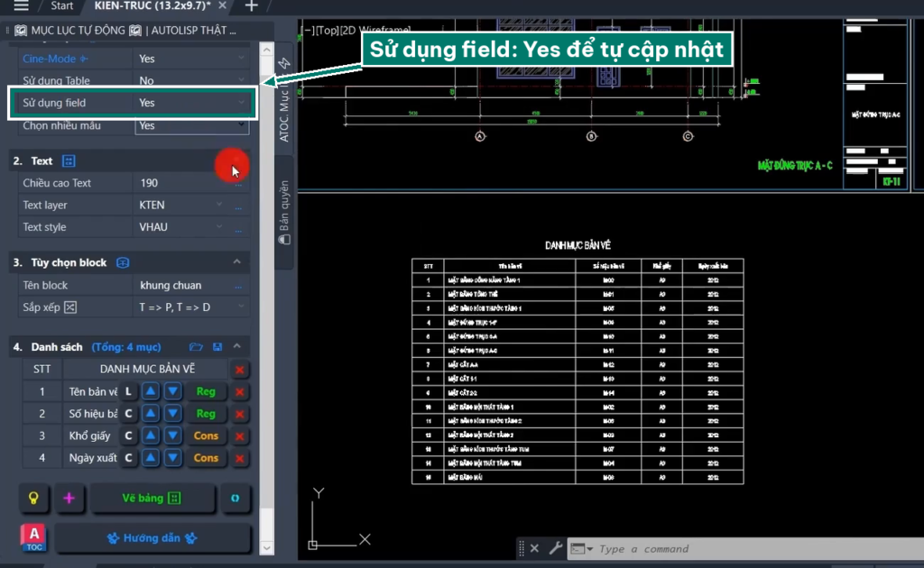This screenshot has height=568, width=924.
Task: Move row 2 Số hiệu up
Action: 151,414
